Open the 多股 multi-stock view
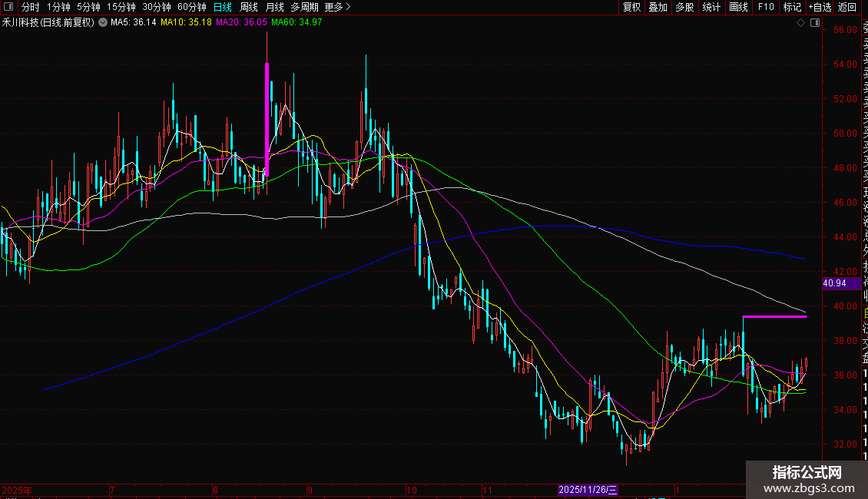This screenshot has height=499, width=868. (684, 7)
